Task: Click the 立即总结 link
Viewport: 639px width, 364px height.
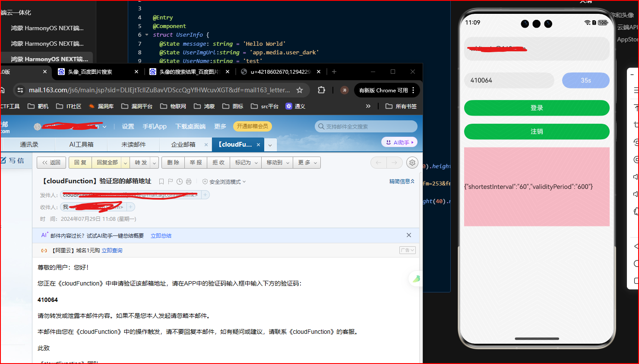Action: point(161,235)
